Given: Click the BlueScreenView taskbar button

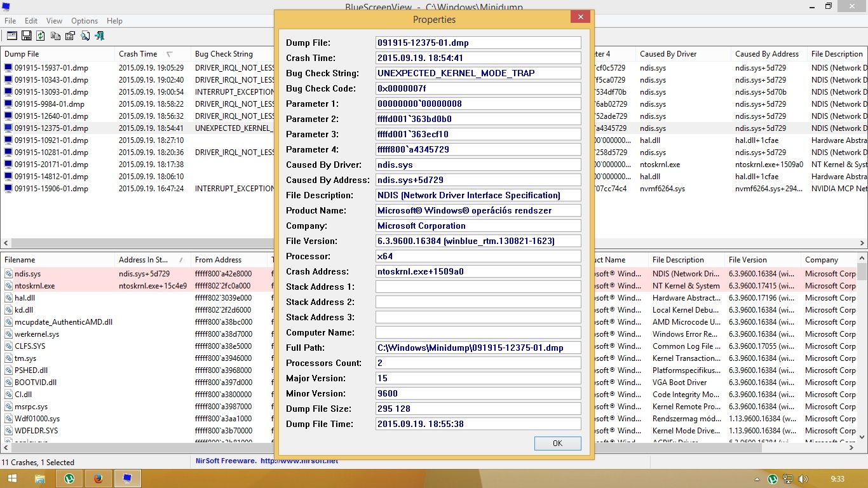Looking at the screenshot, I should [x=128, y=478].
